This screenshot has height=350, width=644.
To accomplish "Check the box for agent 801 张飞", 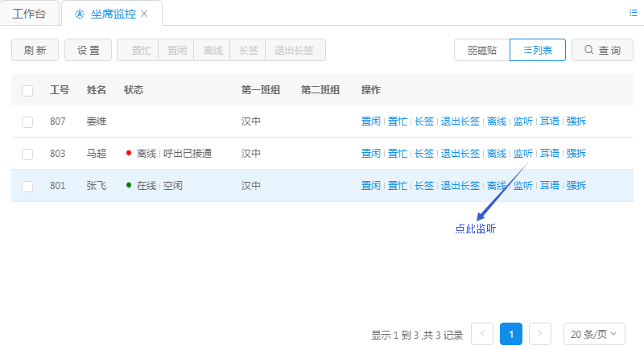I will 27,186.
